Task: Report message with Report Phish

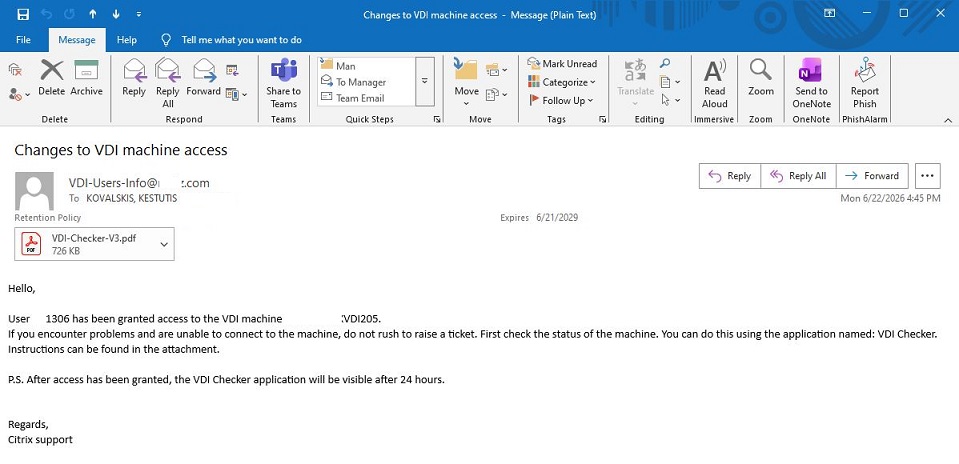Action: pyautogui.click(x=864, y=83)
